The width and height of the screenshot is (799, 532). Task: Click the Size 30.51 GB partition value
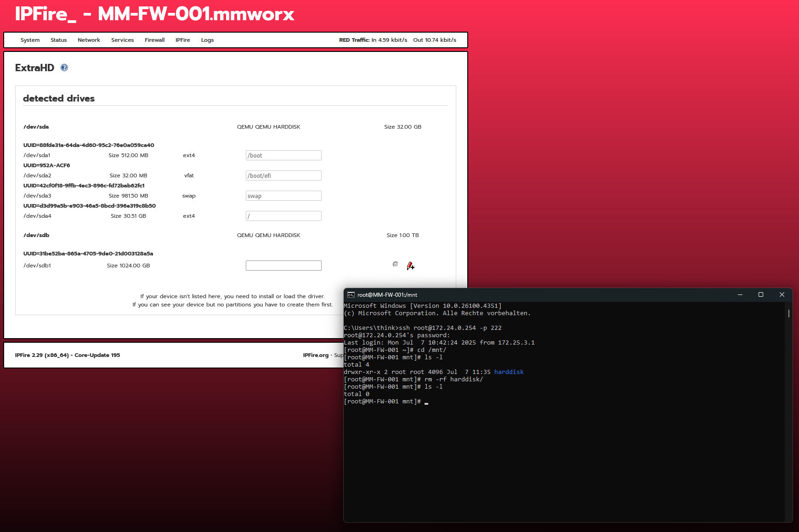pos(128,216)
